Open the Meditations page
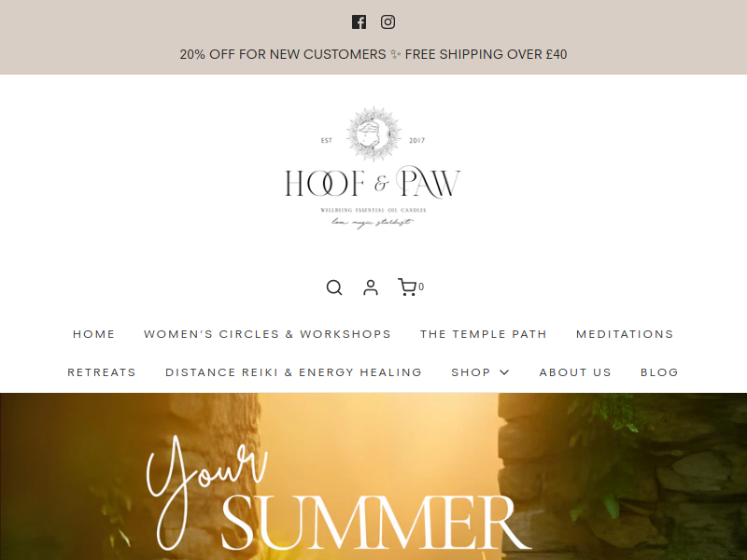 point(625,334)
